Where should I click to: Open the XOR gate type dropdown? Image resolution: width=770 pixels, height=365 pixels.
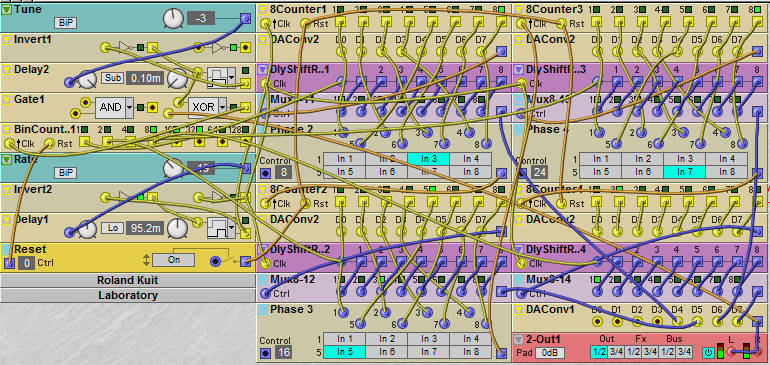coord(222,106)
